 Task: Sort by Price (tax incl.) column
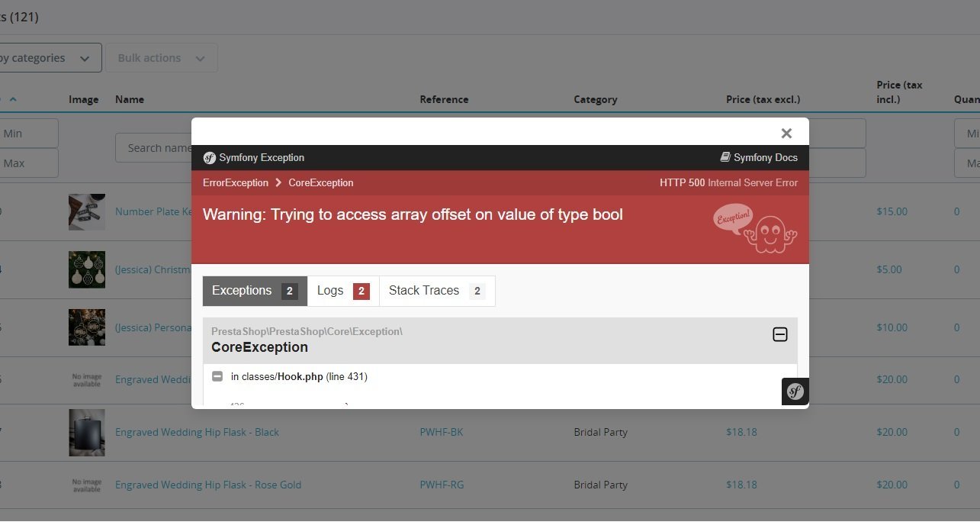pyautogui.click(x=899, y=92)
